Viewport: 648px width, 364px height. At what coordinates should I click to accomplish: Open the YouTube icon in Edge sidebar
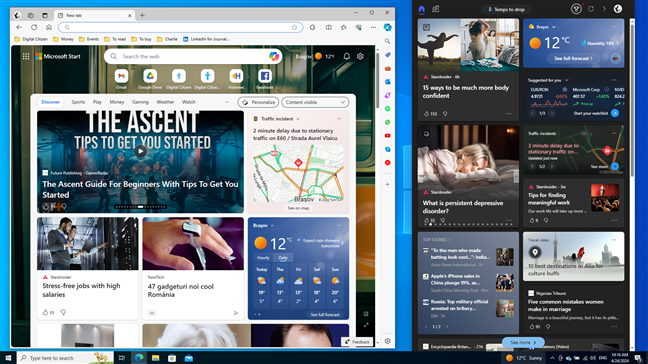[x=387, y=136]
